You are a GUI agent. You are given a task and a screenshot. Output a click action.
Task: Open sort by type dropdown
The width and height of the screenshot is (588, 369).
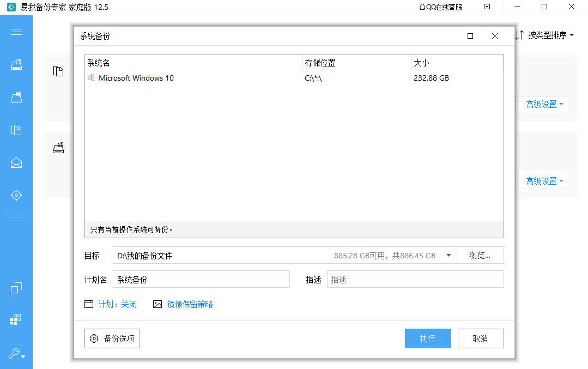pyautogui.click(x=545, y=35)
